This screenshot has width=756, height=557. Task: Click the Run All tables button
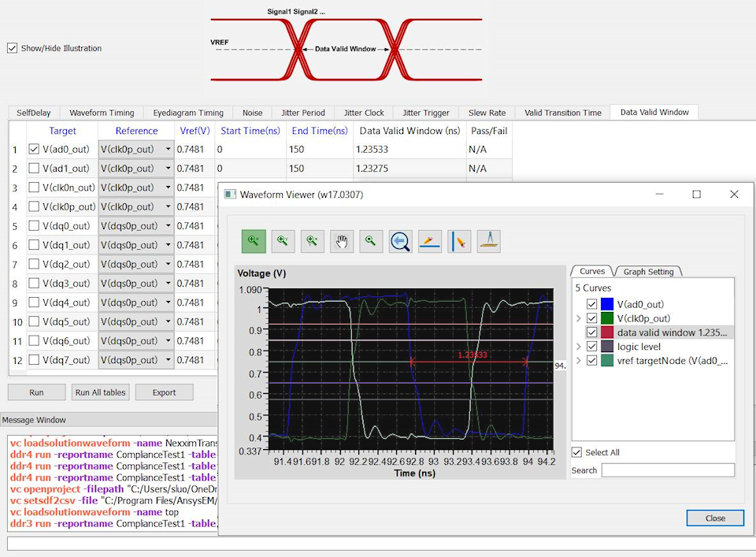click(100, 392)
